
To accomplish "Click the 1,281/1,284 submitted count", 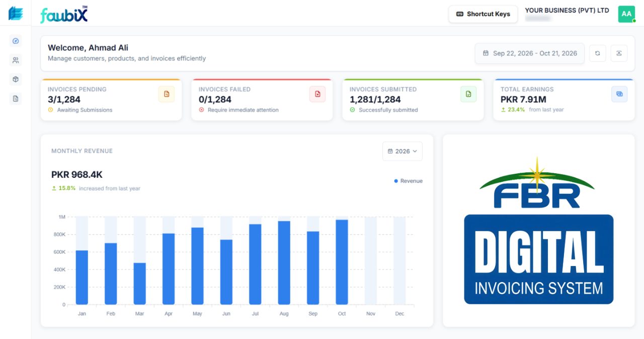I will click(375, 100).
